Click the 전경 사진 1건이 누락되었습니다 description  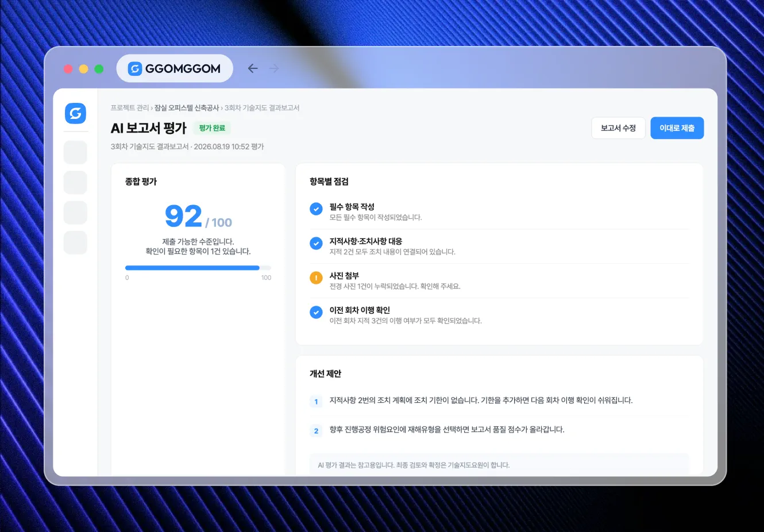395,286
